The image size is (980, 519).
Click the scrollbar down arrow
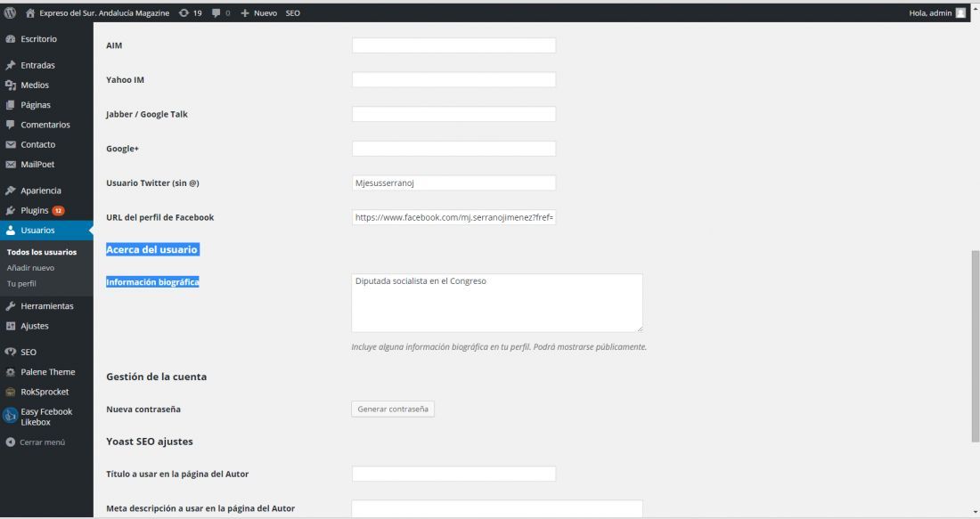[975, 513]
